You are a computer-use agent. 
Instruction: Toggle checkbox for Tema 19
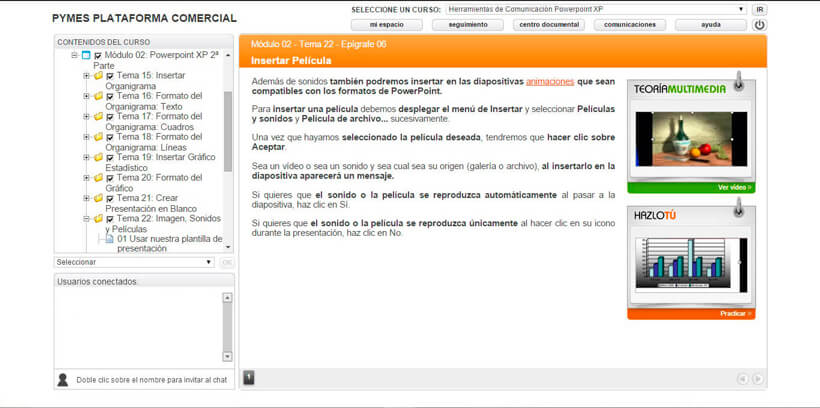click(110, 158)
